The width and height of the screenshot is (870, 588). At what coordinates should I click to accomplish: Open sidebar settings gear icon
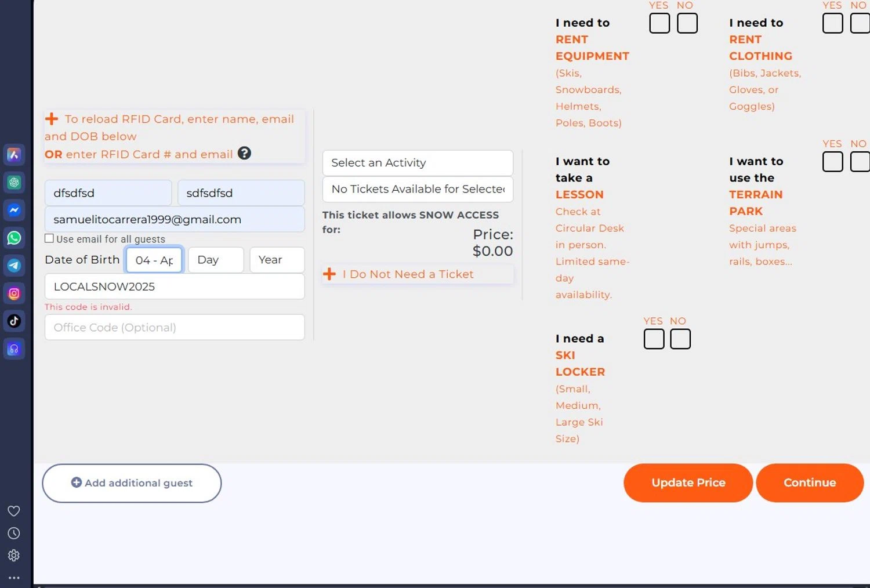[x=14, y=556]
